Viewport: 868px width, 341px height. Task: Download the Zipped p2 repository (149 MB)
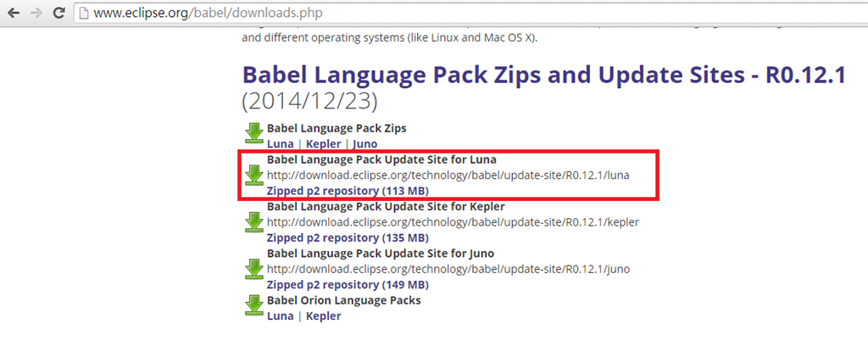[347, 285]
